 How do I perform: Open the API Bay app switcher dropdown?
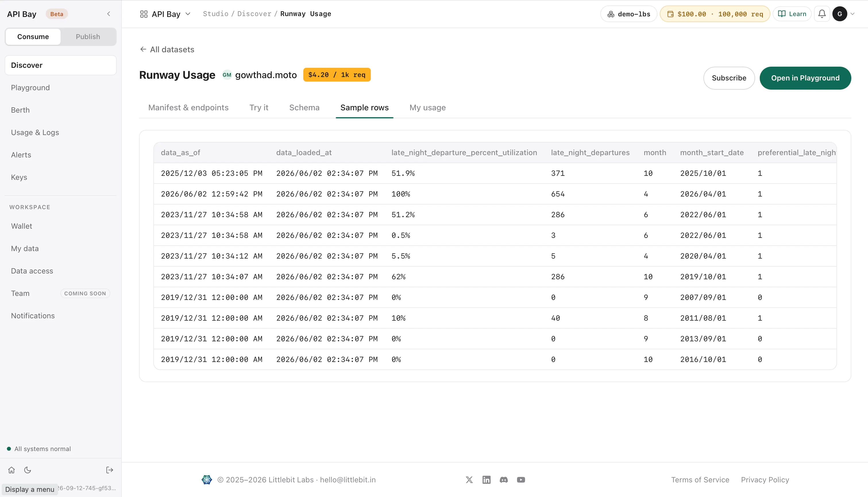pyautogui.click(x=165, y=14)
